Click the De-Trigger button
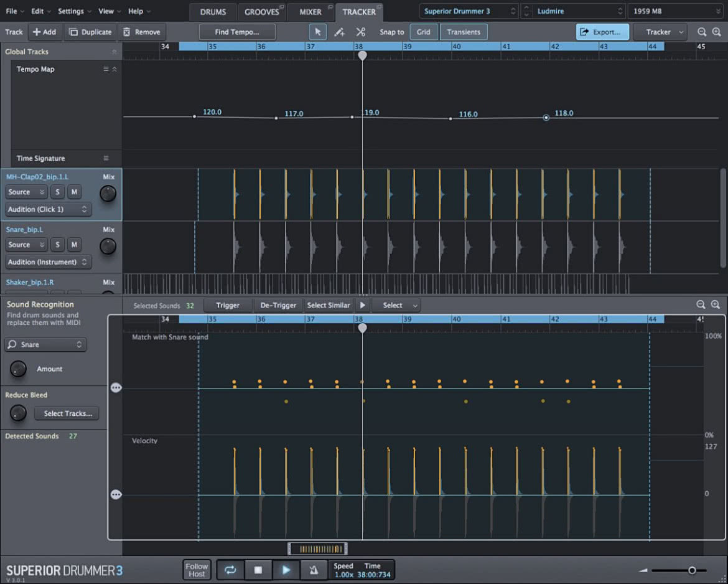This screenshot has width=728, height=584. pyautogui.click(x=278, y=305)
